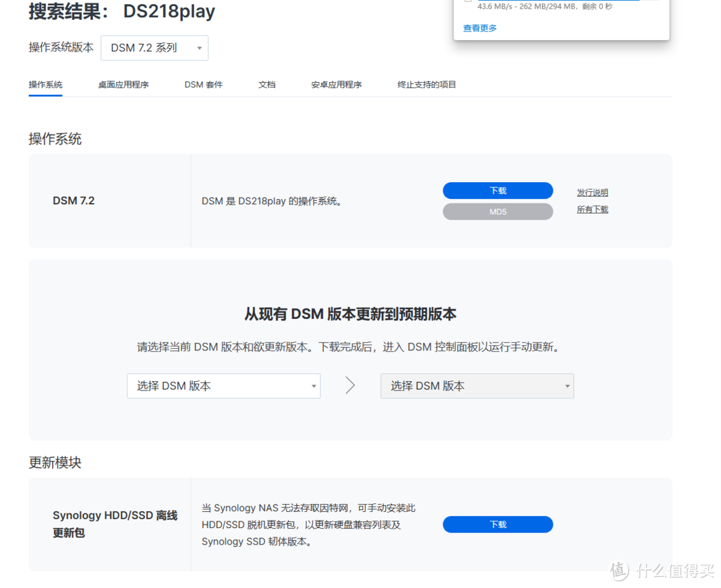Viewport: 721px width, 588px height.
Task: View the 终止支持的项目 tab
Action: 427,85
